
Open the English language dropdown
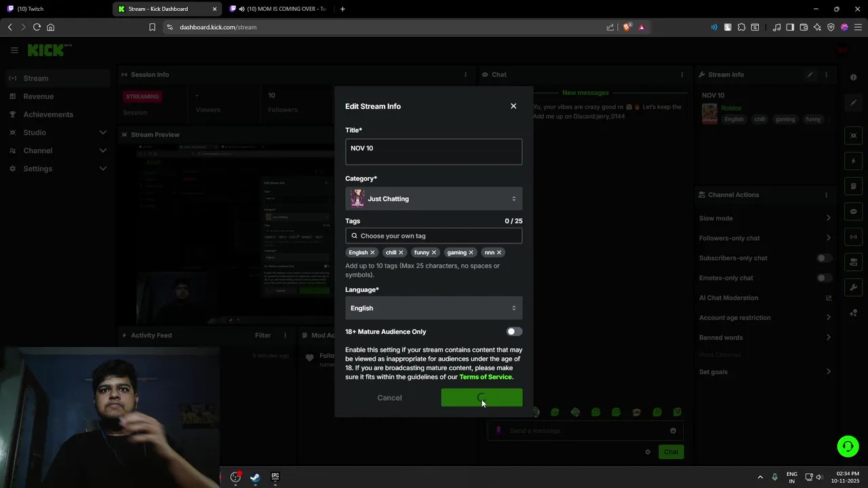pos(434,308)
